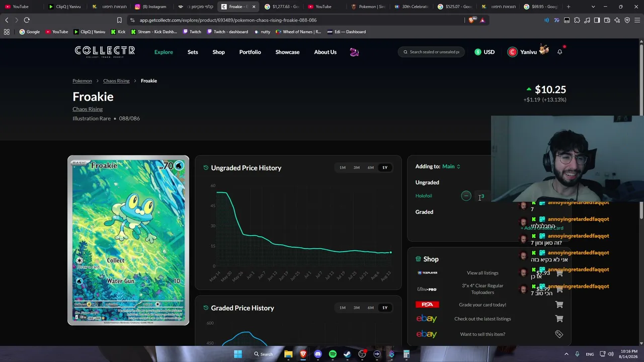Go to the Explore page
Image resolution: width=644 pixels, height=362 pixels.
(x=164, y=52)
